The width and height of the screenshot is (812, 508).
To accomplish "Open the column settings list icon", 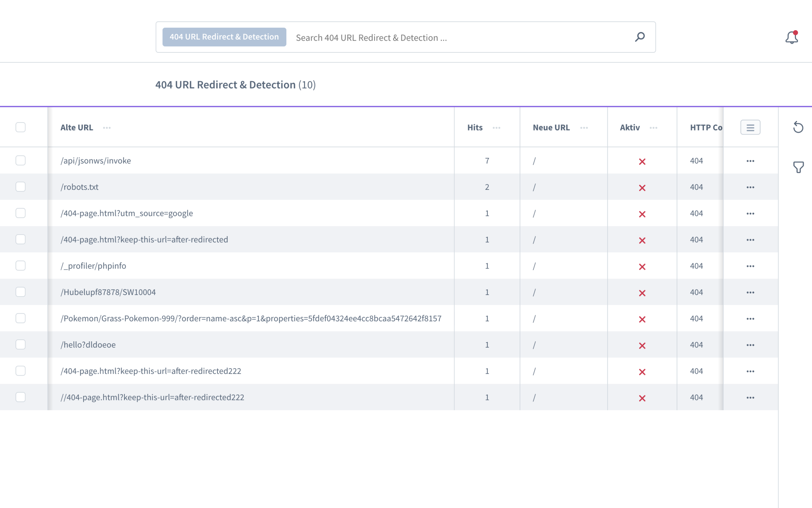I will pos(750,127).
